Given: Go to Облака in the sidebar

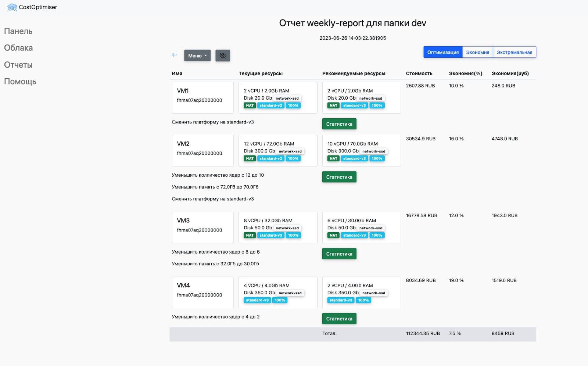Looking at the screenshot, I should pyautogui.click(x=18, y=48).
